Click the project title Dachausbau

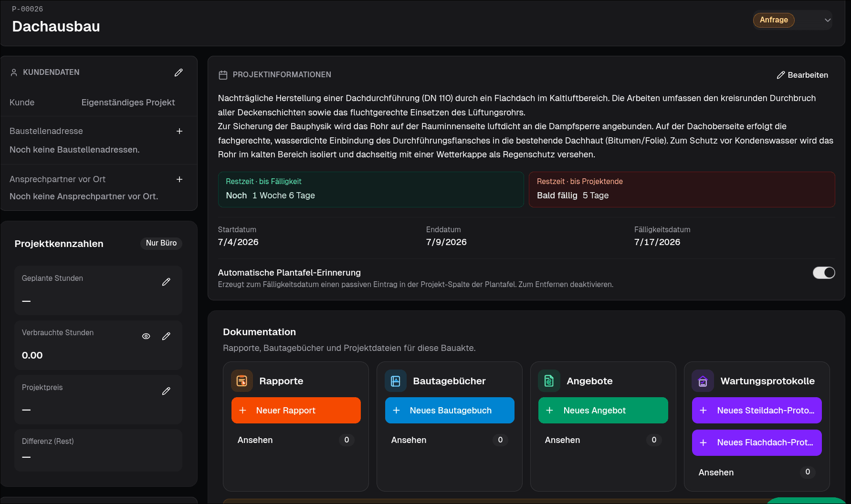click(56, 26)
